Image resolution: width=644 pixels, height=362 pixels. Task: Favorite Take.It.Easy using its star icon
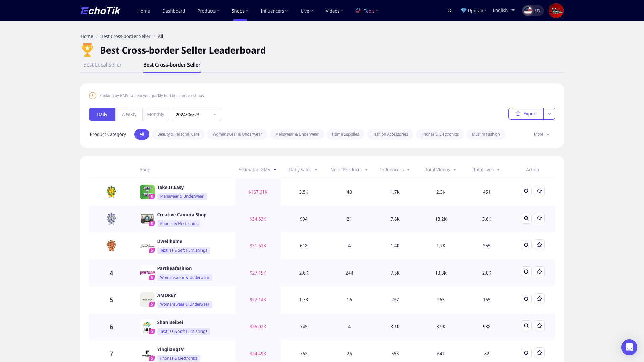click(x=539, y=191)
